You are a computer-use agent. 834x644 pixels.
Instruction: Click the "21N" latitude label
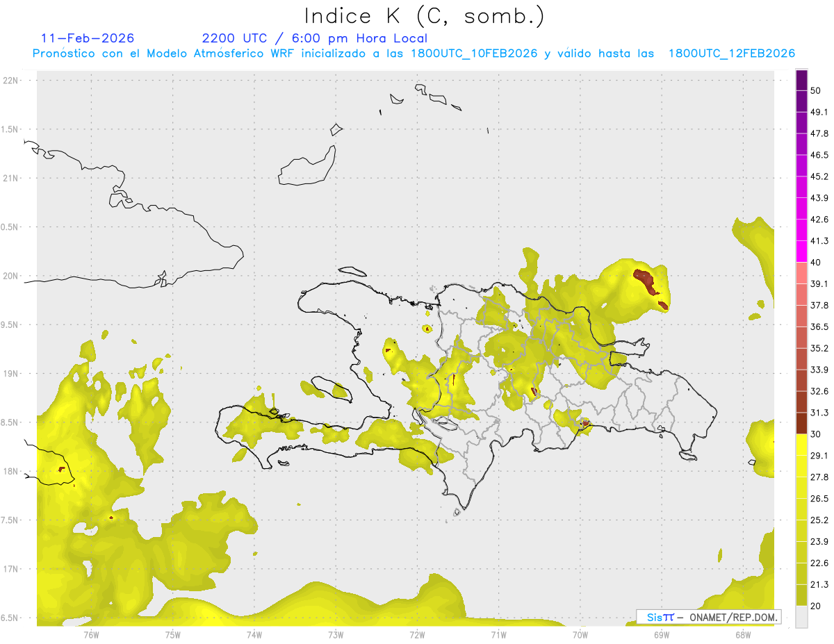(x=11, y=178)
